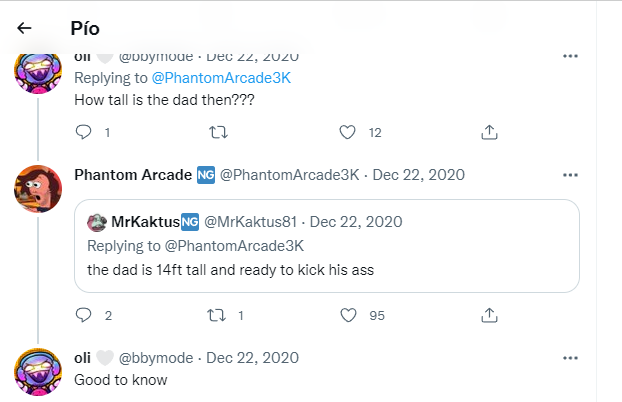622x402 pixels.
Task: Reply to oli's "How tall is the dad" tweet
Action: pos(84,132)
